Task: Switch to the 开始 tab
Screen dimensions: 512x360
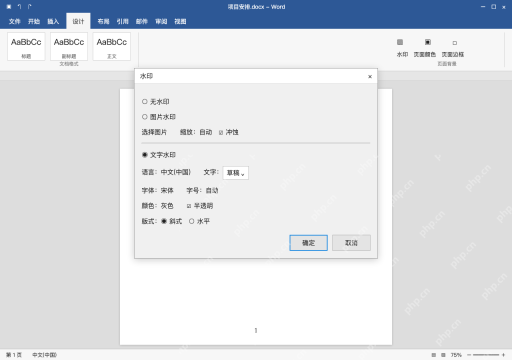Action: (x=34, y=21)
